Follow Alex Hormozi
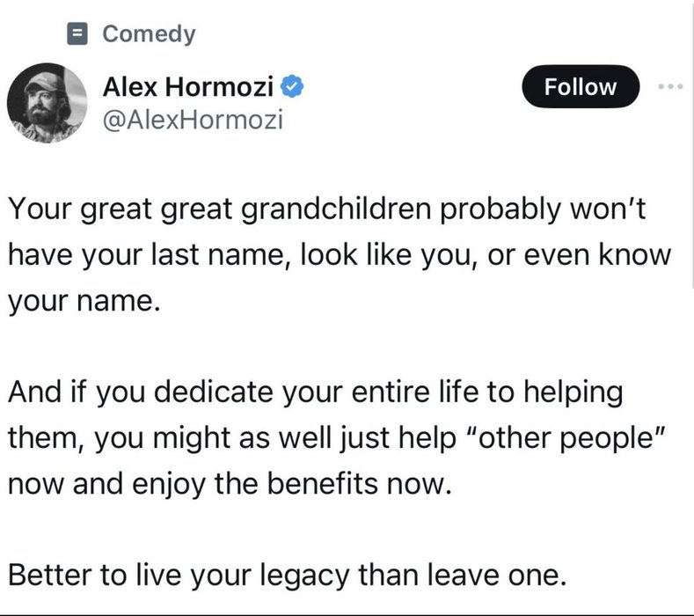This screenshot has height=616, width=694. pos(581,86)
